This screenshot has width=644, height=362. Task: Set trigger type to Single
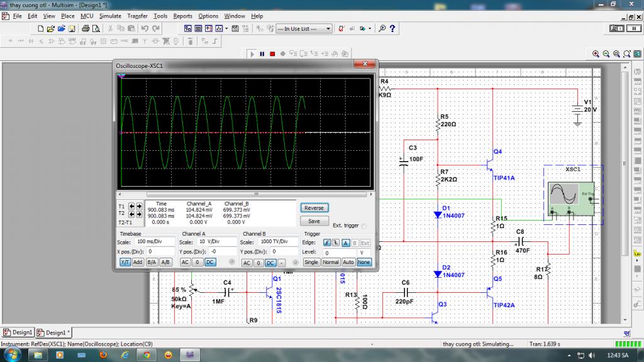(x=311, y=262)
